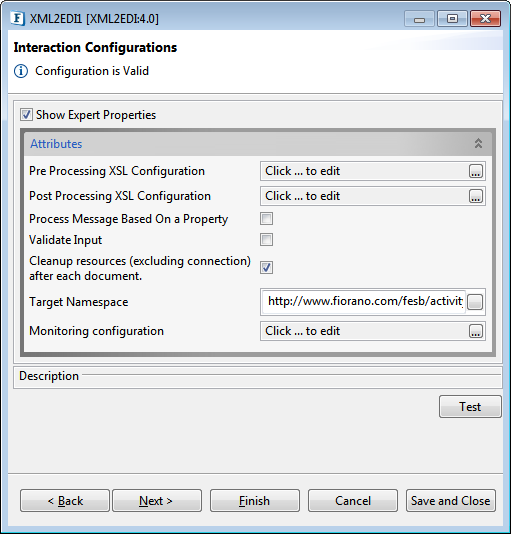
Task: Go to previous step with Back button
Action: pyautogui.click(x=65, y=501)
